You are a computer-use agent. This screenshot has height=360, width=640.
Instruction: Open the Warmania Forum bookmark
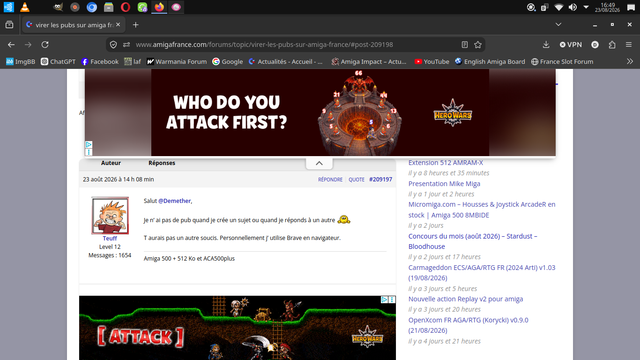177,62
